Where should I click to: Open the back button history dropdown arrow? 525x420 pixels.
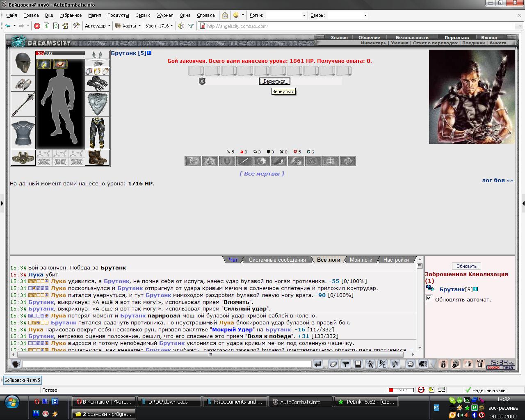(14, 26)
